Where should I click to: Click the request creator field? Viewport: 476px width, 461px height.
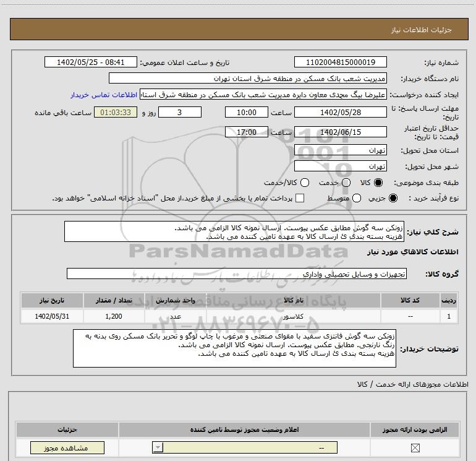[x=263, y=95]
